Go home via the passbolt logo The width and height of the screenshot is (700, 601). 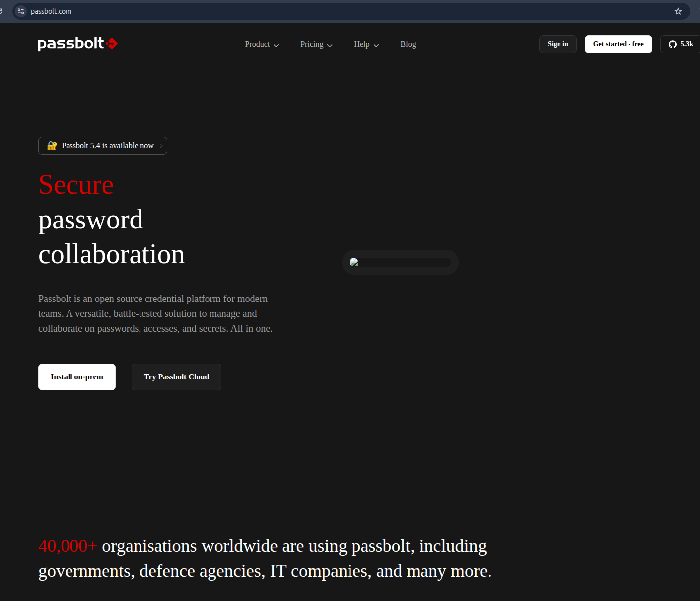78,44
